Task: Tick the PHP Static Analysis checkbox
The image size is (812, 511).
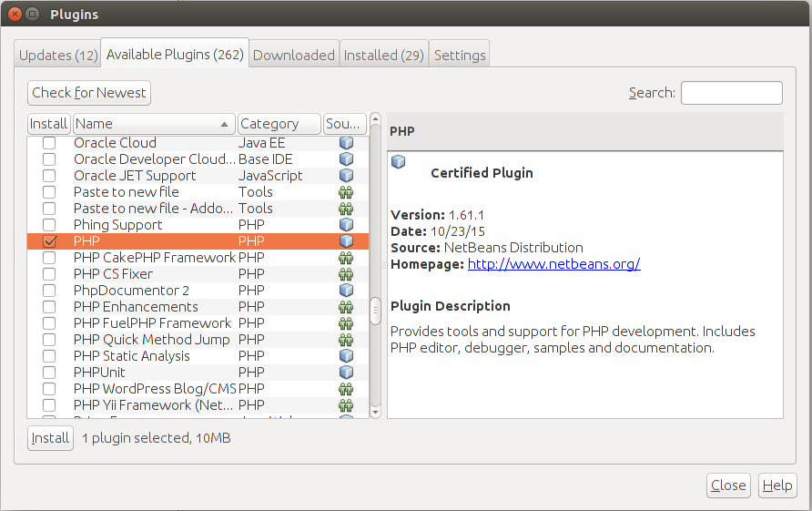Action: point(49,356)
